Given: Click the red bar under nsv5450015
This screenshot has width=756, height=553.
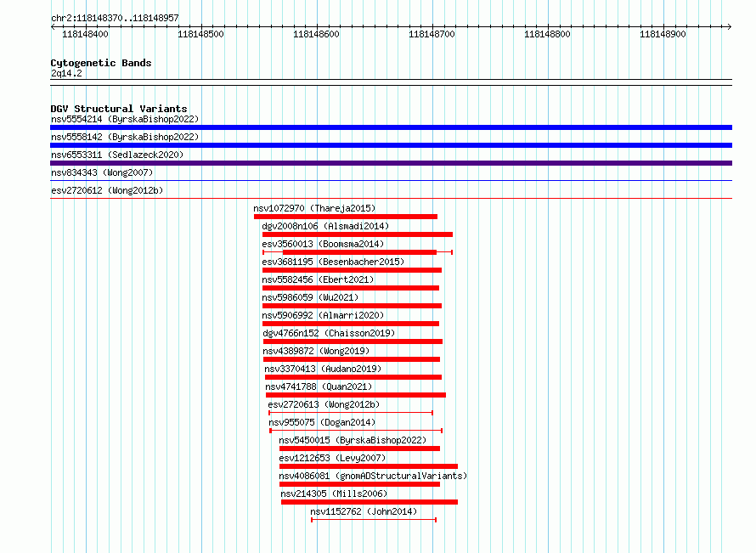Looking at the screenshot, I should tap(359, 449).
